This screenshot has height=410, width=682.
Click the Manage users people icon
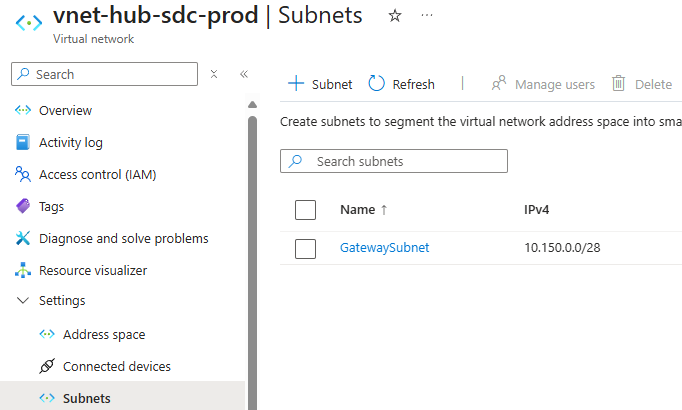499,83
